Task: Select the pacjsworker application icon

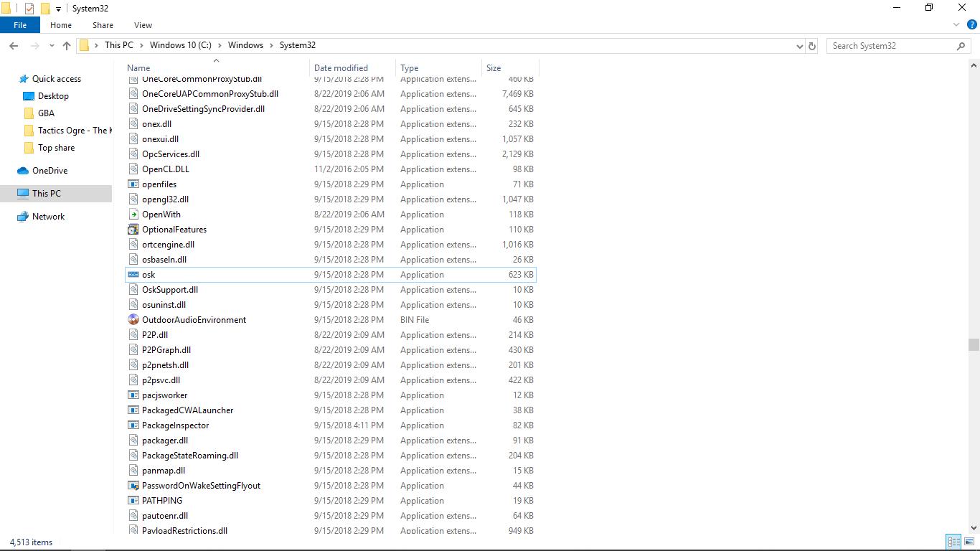Action: (x=133, y=395)
